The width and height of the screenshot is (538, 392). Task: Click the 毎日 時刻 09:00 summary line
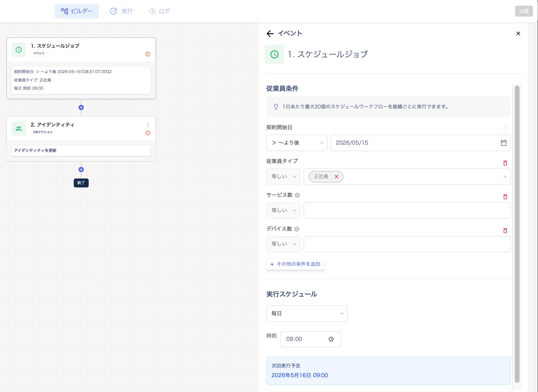pos(29,88)
